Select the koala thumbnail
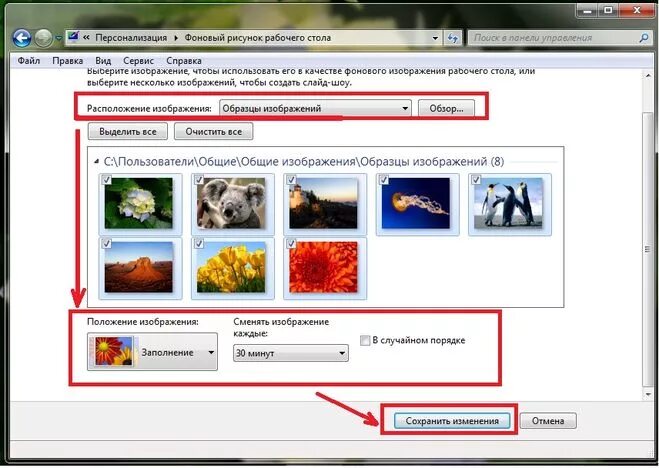The height and width of the screenshot is (468, 659). 231,203
